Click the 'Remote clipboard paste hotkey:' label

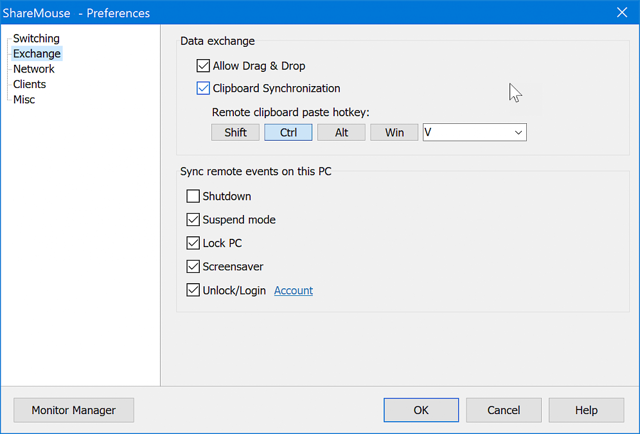coord(291,112)
